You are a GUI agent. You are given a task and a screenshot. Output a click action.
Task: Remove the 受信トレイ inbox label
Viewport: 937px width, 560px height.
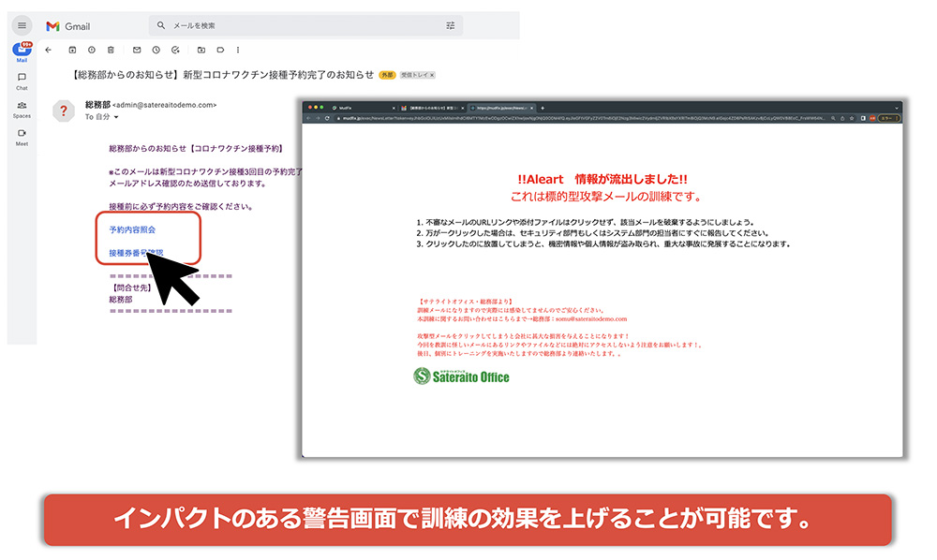432,75
